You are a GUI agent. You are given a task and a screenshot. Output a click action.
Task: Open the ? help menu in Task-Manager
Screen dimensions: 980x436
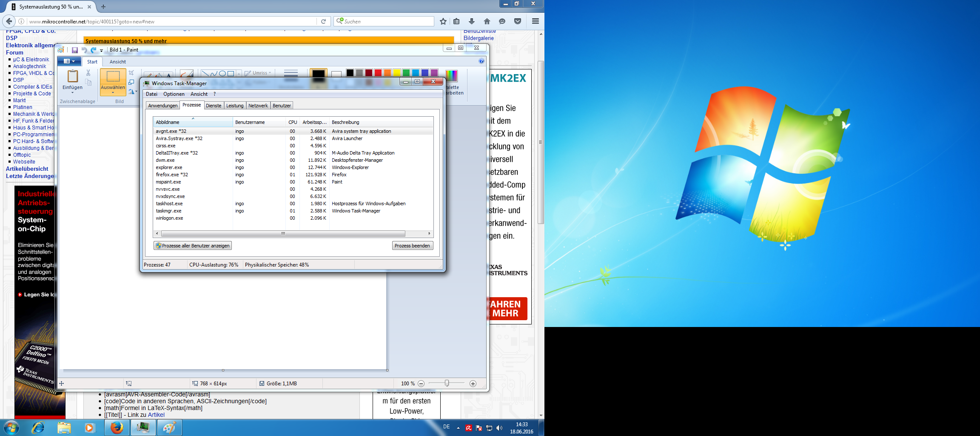pyautogui.click(x=214, y=94)
